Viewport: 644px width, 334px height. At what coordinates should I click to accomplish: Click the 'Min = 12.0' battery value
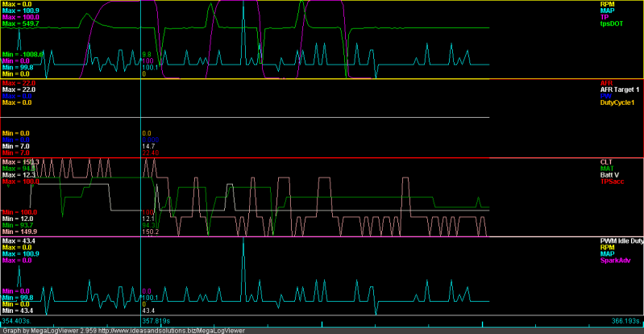18,219
